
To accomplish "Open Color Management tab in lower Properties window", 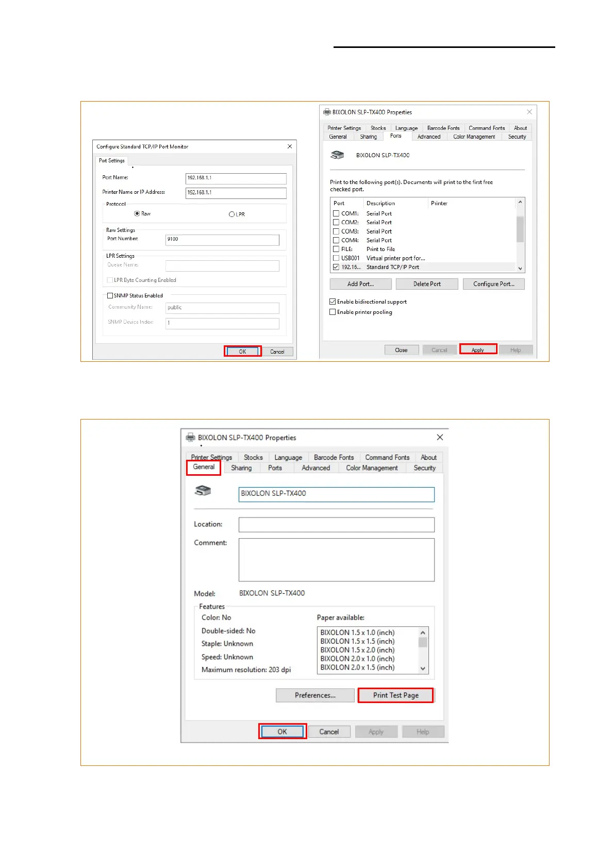I will click(372, 468).
